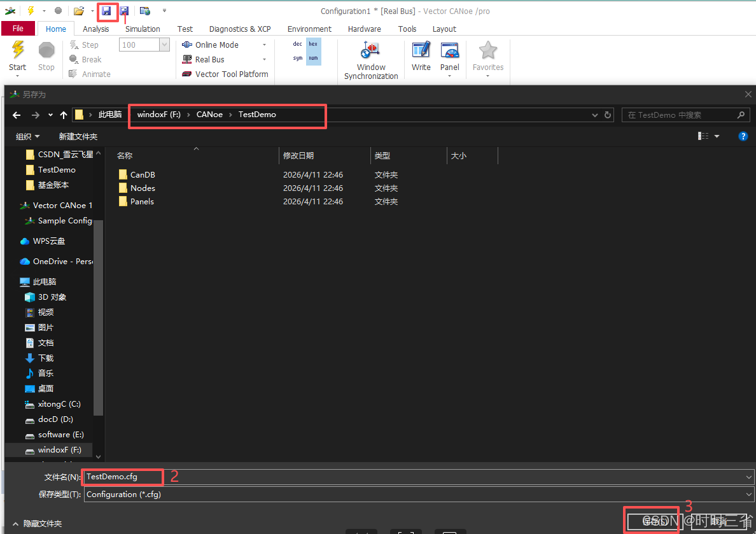Image resolution: width=756 pixels, height=534 pixels.
Task: Select TestDemo in the navigation pane
Action: point(51,170)
